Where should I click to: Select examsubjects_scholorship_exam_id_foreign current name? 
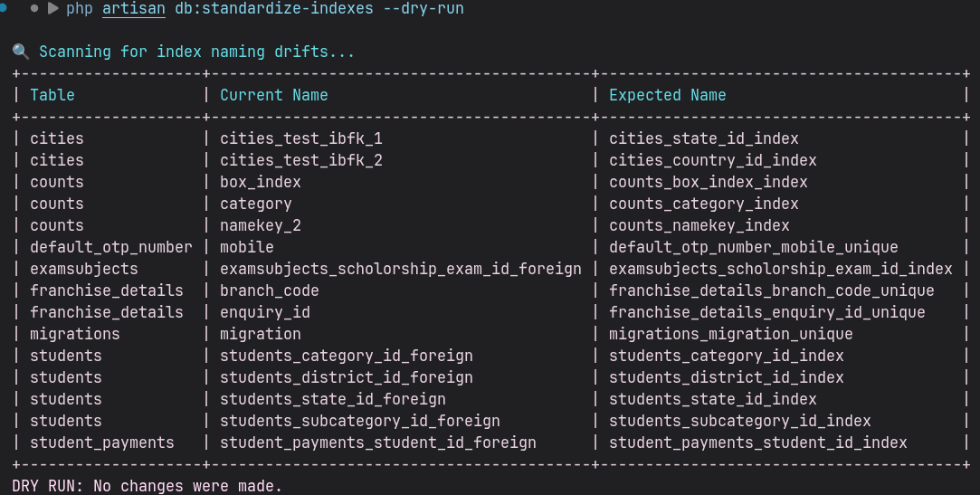click(x=401, y=270)
